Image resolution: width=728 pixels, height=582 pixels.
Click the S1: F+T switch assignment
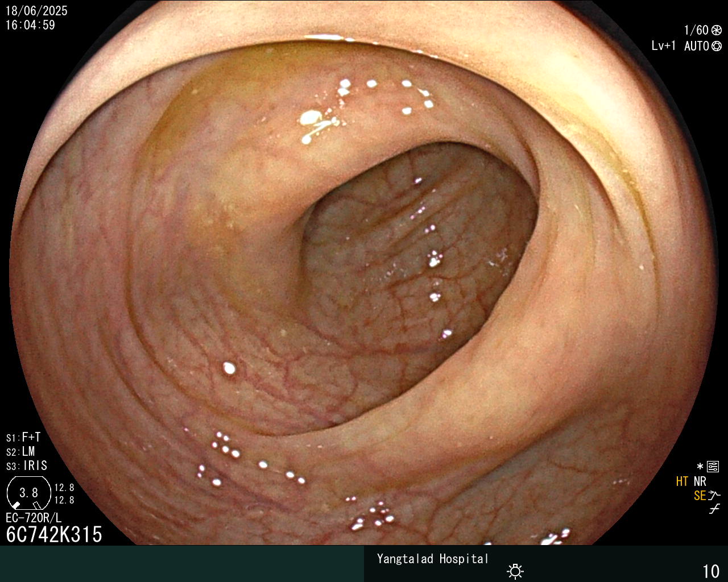pyautogui.click(x=23, y=437)
